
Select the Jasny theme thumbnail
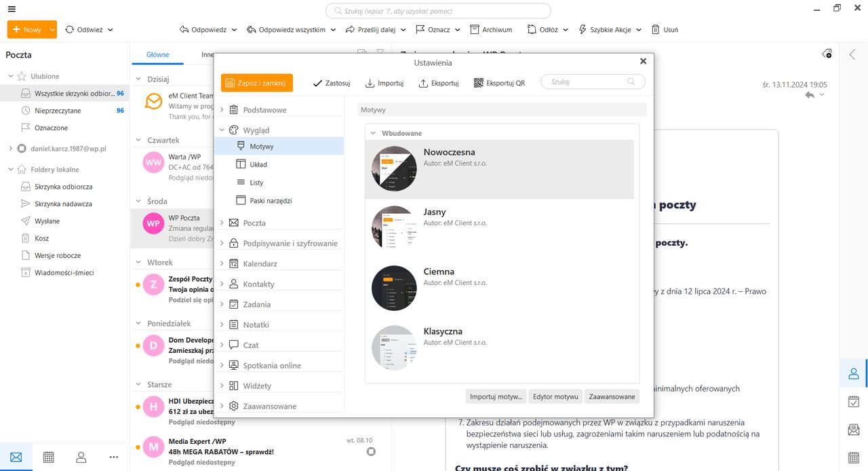pyautogui.click(x=394, y=229)
